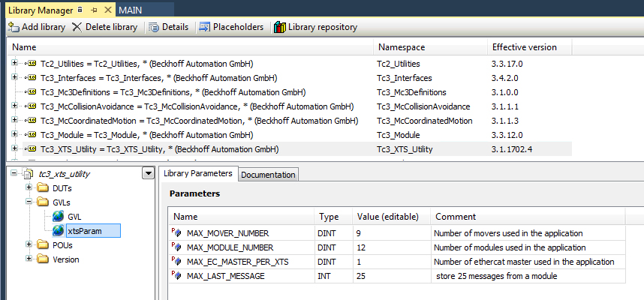The width and height of the screenshot is (644, 300).
Task: Edit the MAX_MODULE_NUMBER value 12
Action: pos(392,247)
